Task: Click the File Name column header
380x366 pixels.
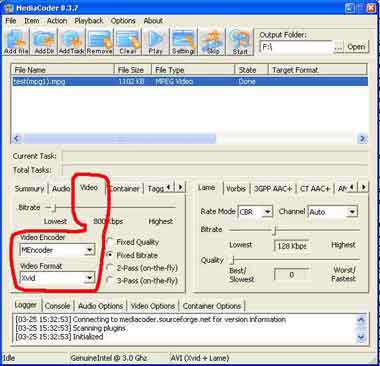Action: (63, 70)
